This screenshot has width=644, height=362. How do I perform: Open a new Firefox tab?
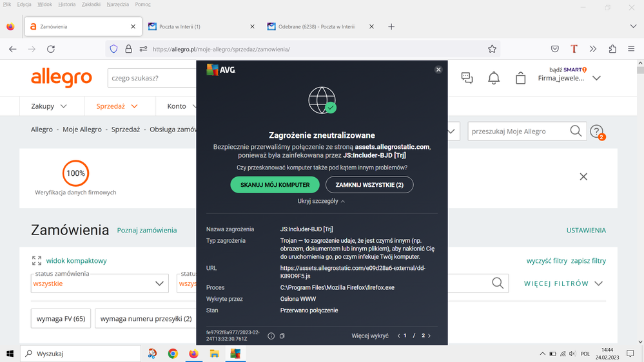pos(391,26)
